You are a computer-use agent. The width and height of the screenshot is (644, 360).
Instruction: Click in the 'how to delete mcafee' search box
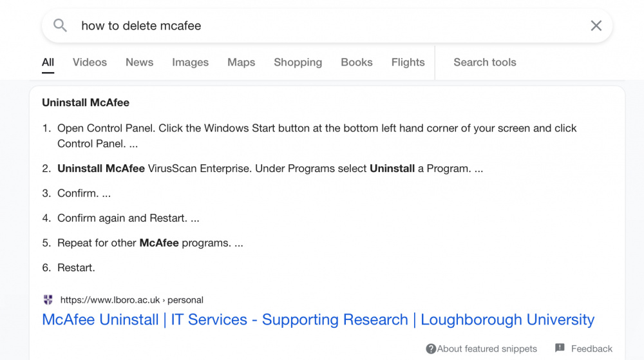(x=327, y=26)
